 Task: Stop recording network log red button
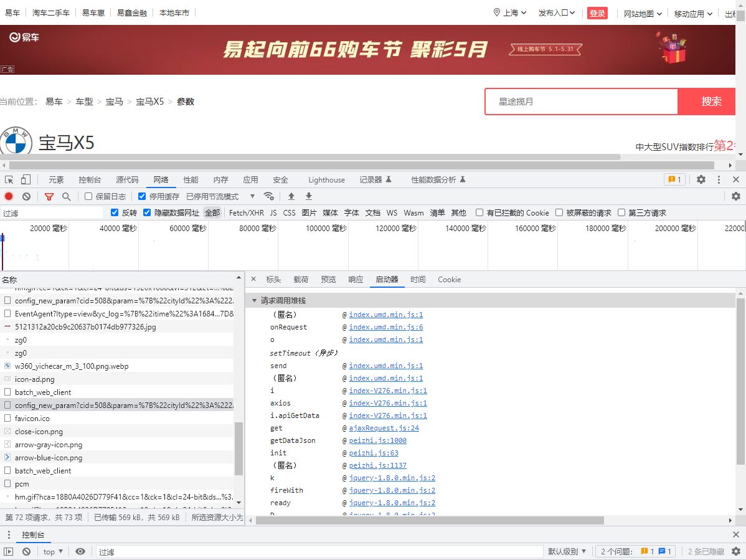point(9,196)
